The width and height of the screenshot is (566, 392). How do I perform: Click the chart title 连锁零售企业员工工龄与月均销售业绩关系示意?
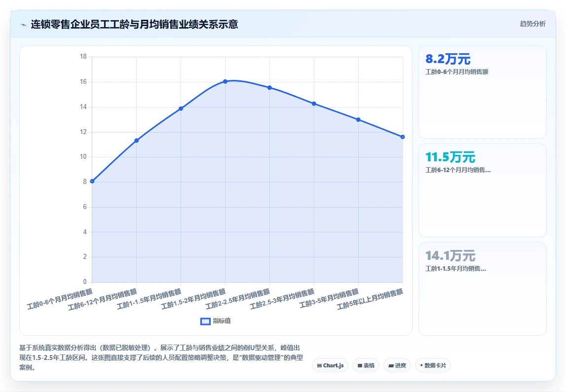[134, 24]
